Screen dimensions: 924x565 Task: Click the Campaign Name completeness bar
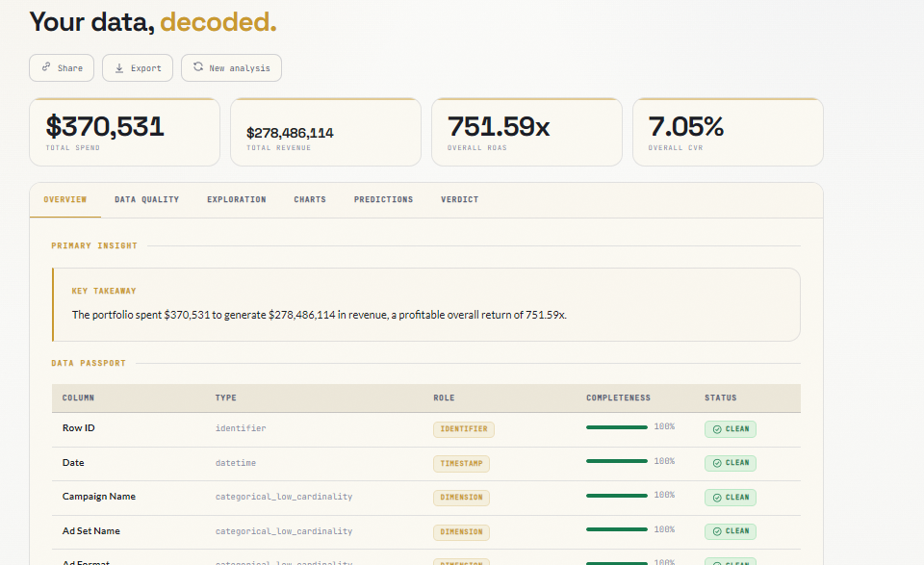[616, 496]
